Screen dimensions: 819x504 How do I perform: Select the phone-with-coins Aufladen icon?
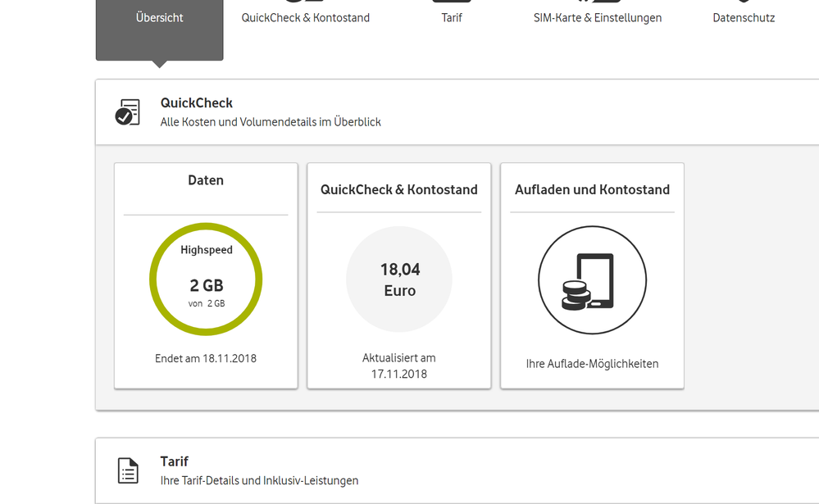[592, 279]
